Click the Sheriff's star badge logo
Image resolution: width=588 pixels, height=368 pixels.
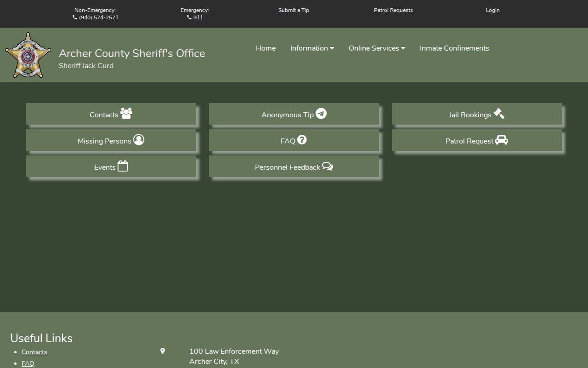click(28, 55)
